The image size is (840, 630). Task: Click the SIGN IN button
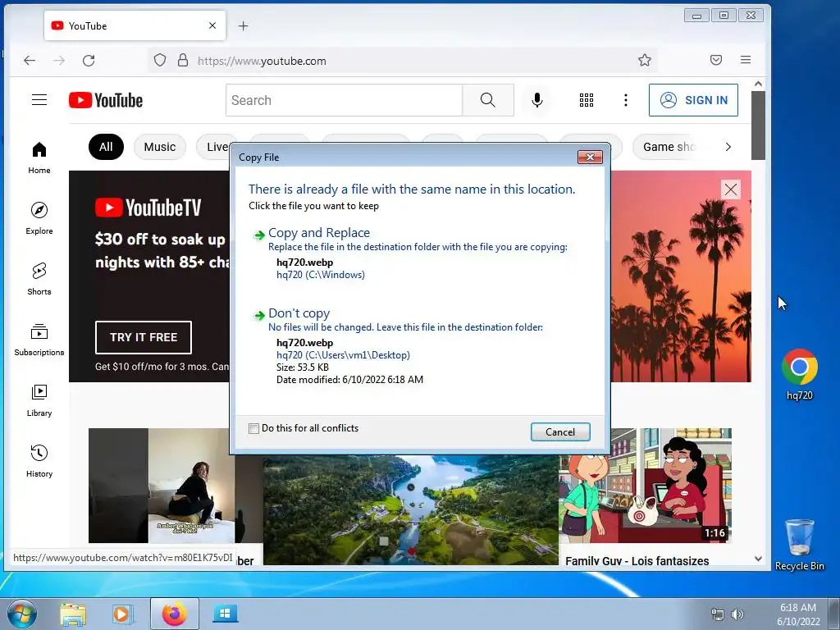(693, 99)
